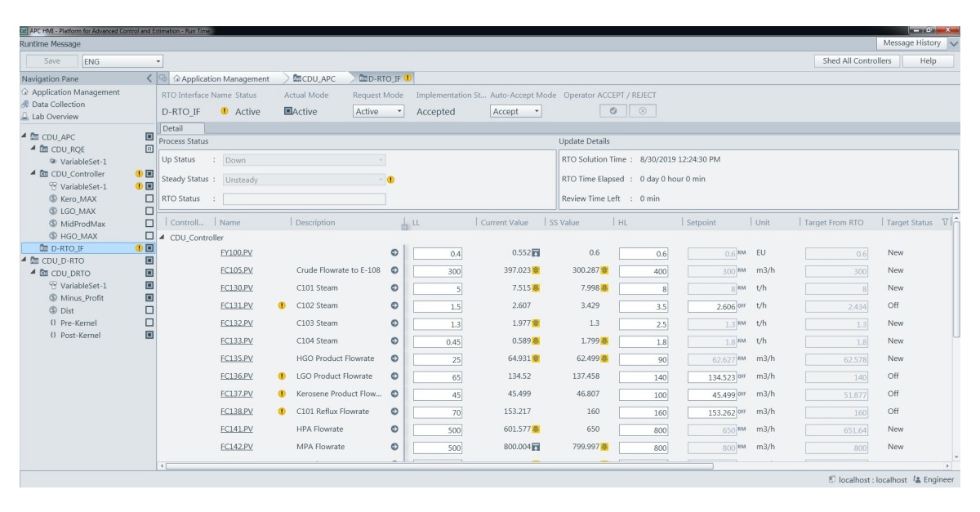Toggle the CDU_APC status checkbox

[149, 137]
